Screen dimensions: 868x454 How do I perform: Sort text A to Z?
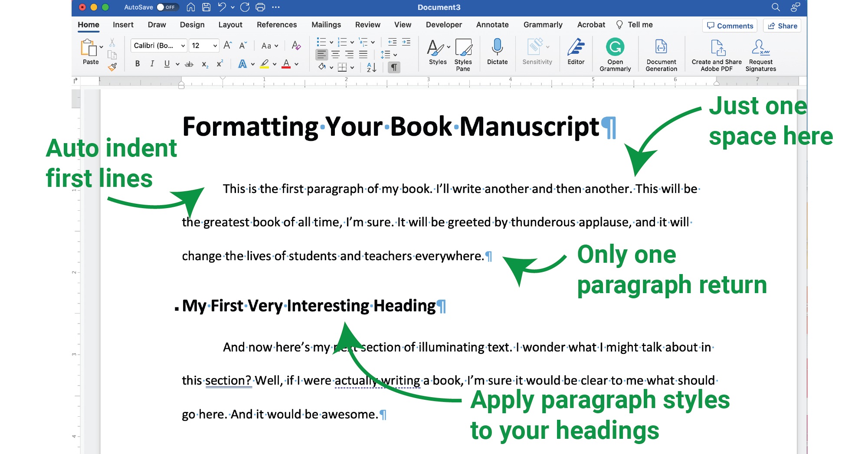(372, 67)
